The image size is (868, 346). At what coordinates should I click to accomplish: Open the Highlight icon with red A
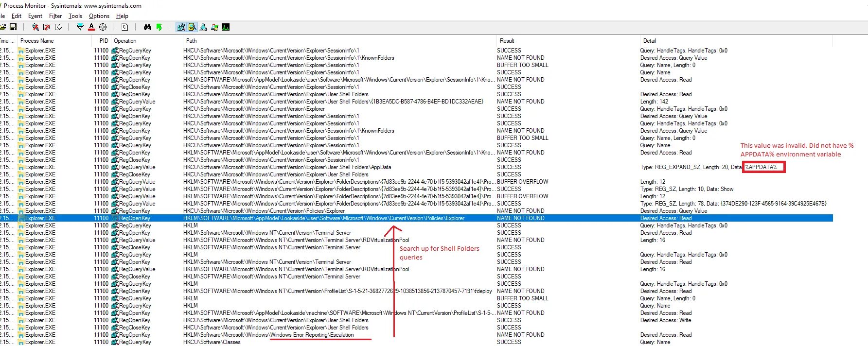tap(91, 27)
